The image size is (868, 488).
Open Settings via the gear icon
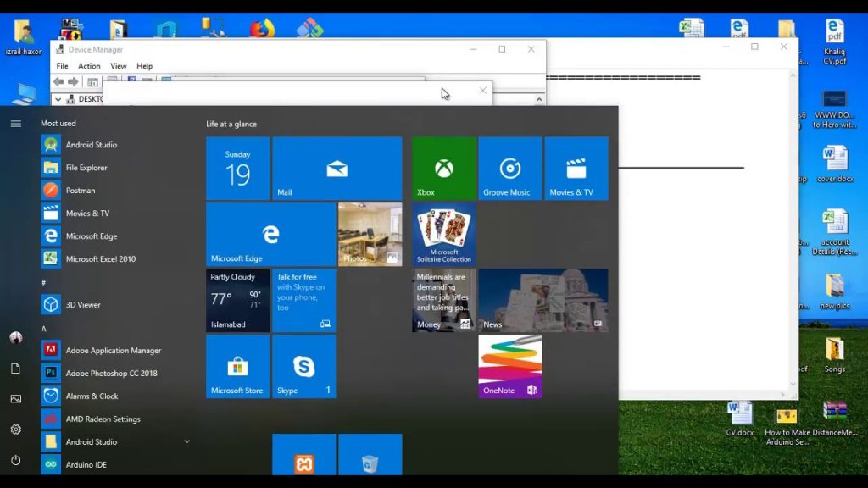click(15, 430)
